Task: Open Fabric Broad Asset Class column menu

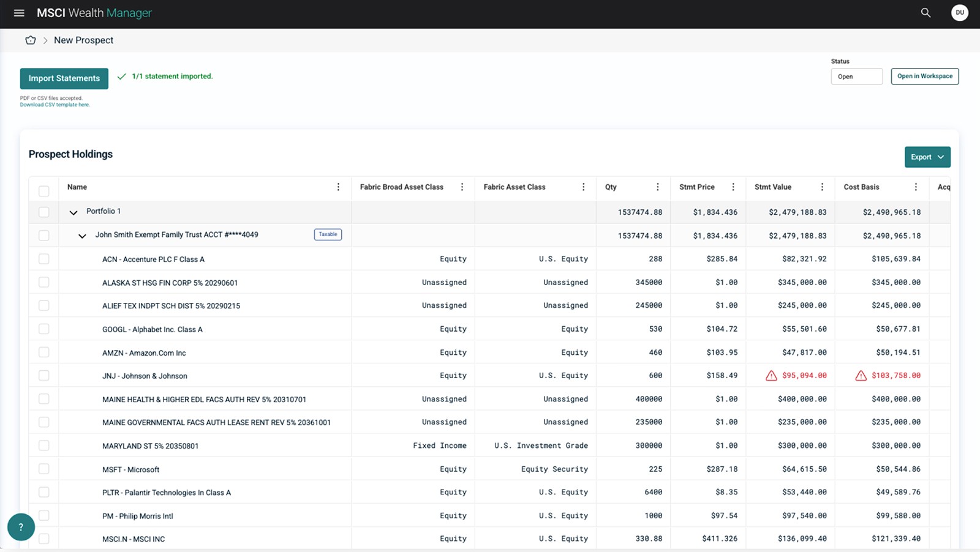Action: (462, 187)
